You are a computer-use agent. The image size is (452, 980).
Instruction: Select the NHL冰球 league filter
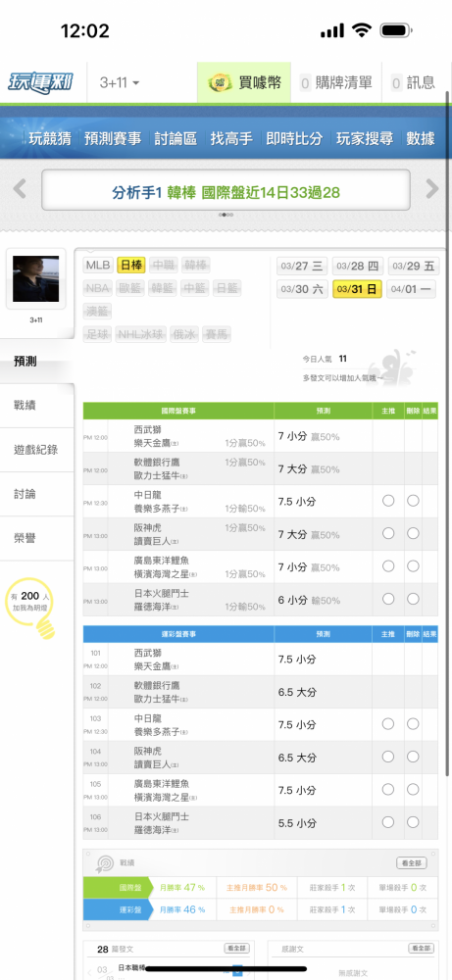140,335
